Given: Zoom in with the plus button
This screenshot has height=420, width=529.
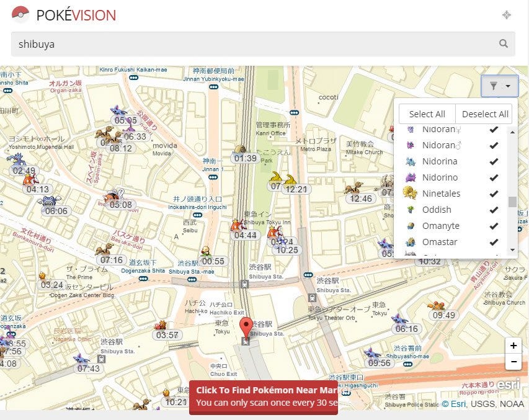Looking at the screenshot, I should 513,346.
